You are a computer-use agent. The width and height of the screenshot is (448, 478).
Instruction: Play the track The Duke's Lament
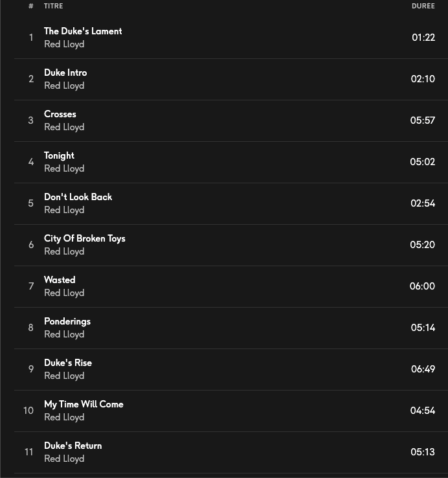coord(83,31)
